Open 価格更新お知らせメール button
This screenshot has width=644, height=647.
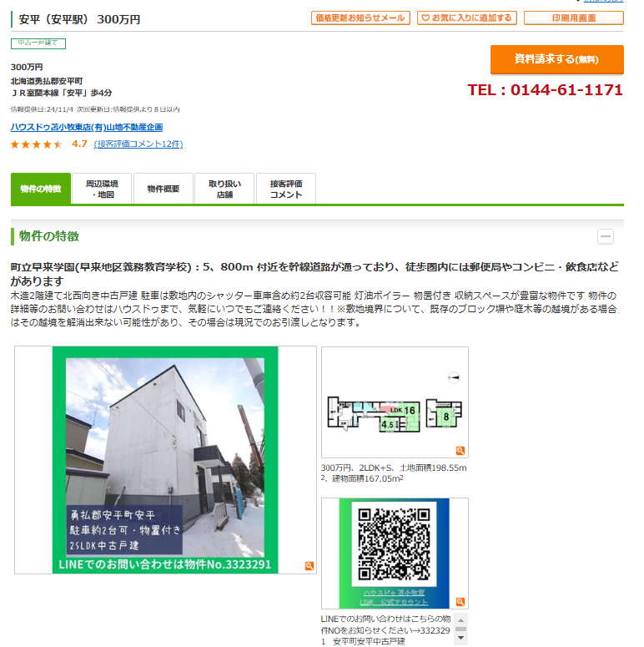(360, 18)
